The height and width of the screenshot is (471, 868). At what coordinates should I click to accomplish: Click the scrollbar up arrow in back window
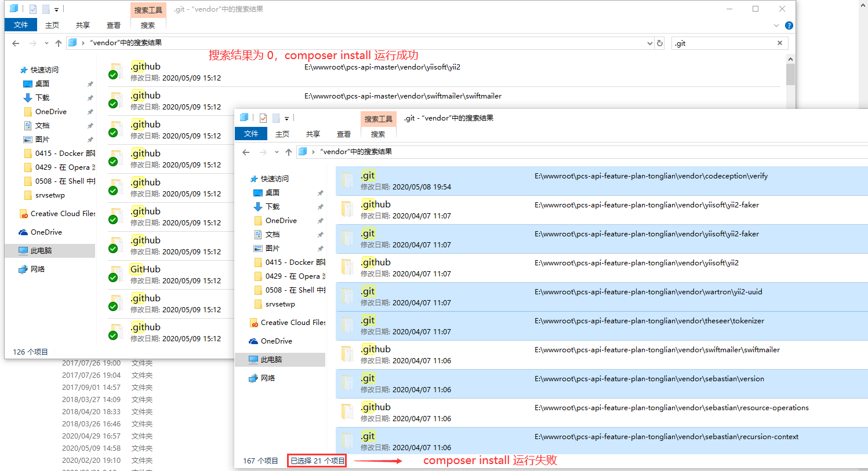[790, 59]
